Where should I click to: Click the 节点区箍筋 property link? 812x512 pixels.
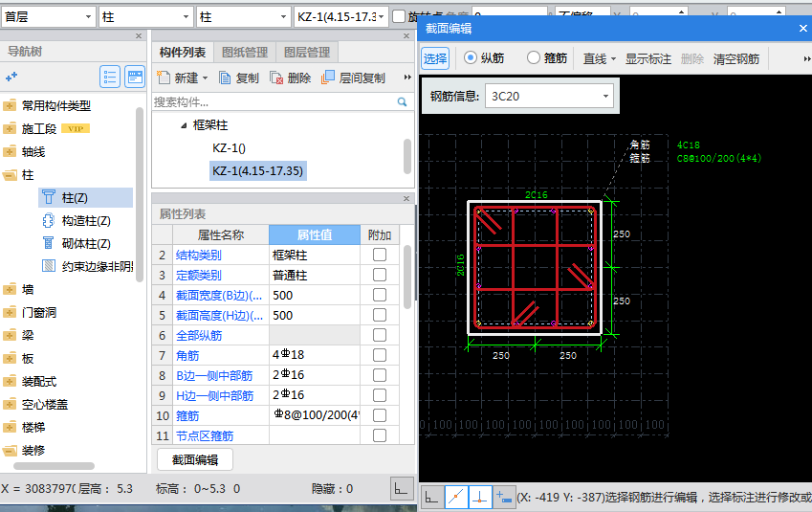coord(205,435)
